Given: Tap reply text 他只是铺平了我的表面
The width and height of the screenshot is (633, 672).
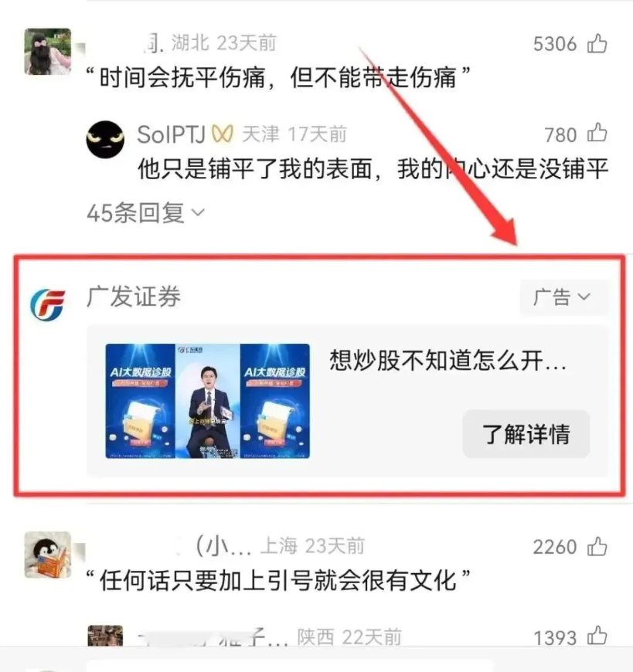Looking at the screenshot, I should click(x=373, y=168).
